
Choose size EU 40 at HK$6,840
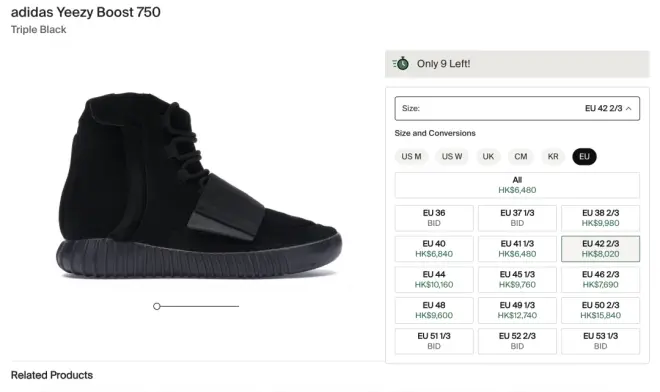[x=434, y=249]
